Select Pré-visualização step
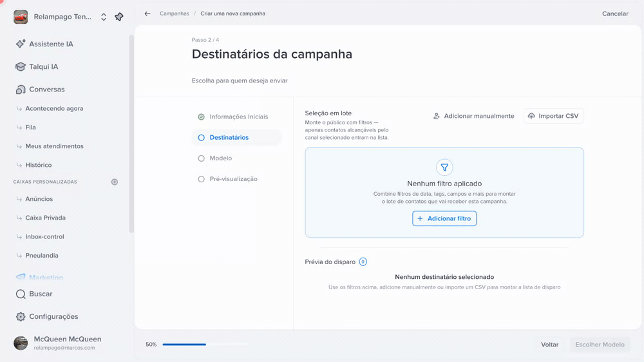Screen dimensions: 644x362 point(237,179)
